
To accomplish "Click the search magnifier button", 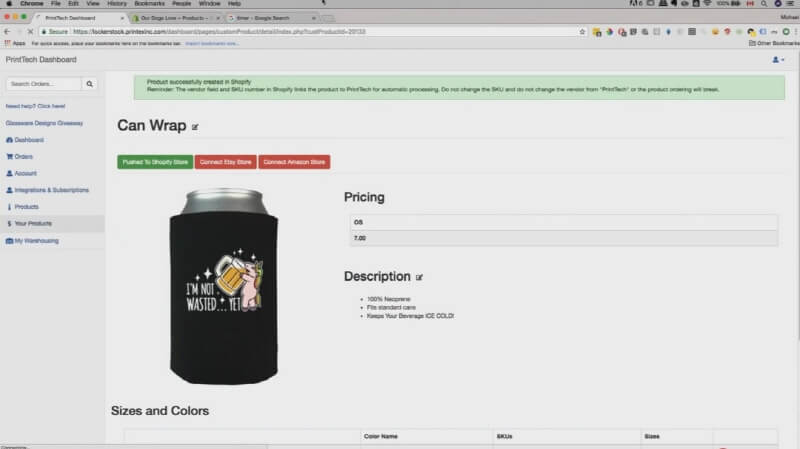I will [x=89, y=84].
